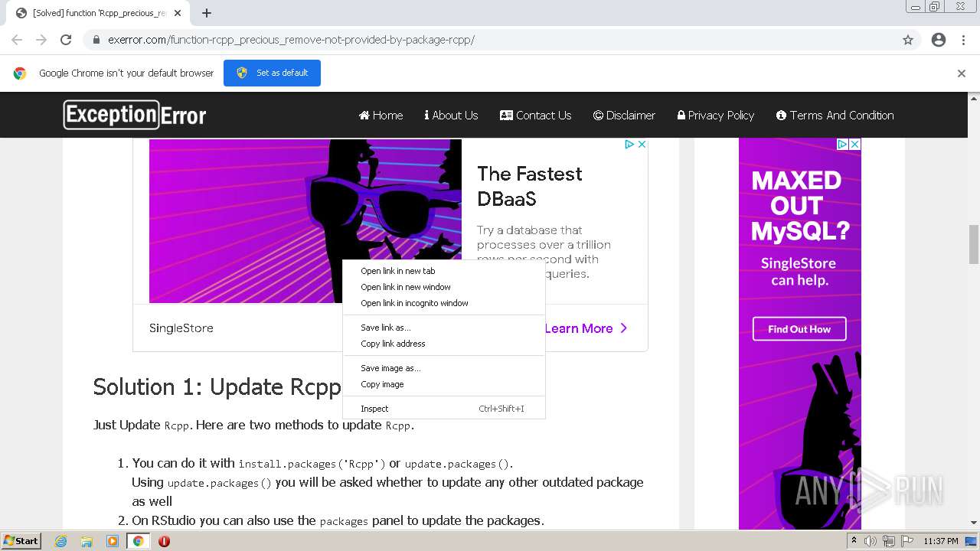Open Chrome's three-dot menu
The height and width of the screenshot is (551, 980).
point(963,40)
